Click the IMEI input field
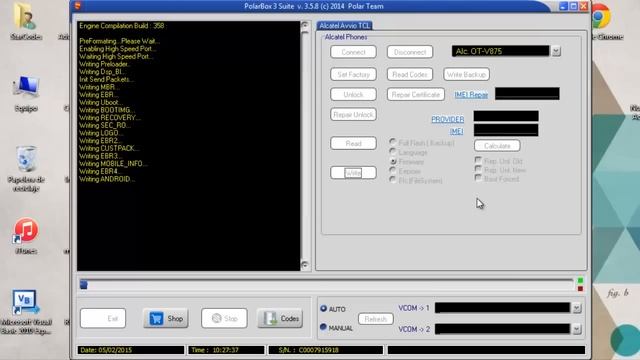Screen dimensions: 640x360 506,130
